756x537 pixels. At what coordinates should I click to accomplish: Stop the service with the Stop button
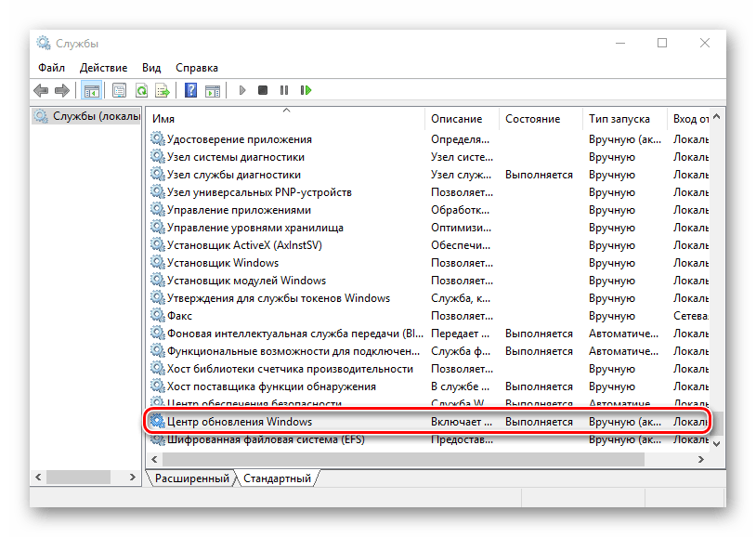click(263, 90)
